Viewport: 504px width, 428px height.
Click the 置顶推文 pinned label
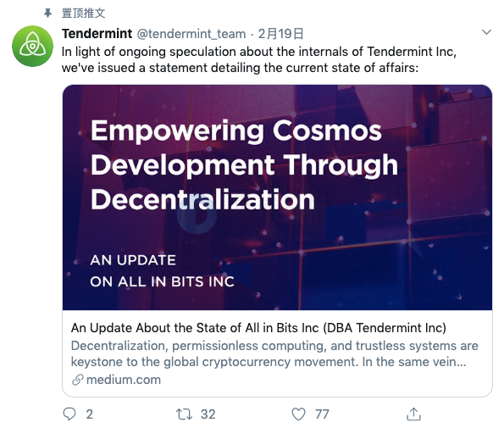click(83, 14)
